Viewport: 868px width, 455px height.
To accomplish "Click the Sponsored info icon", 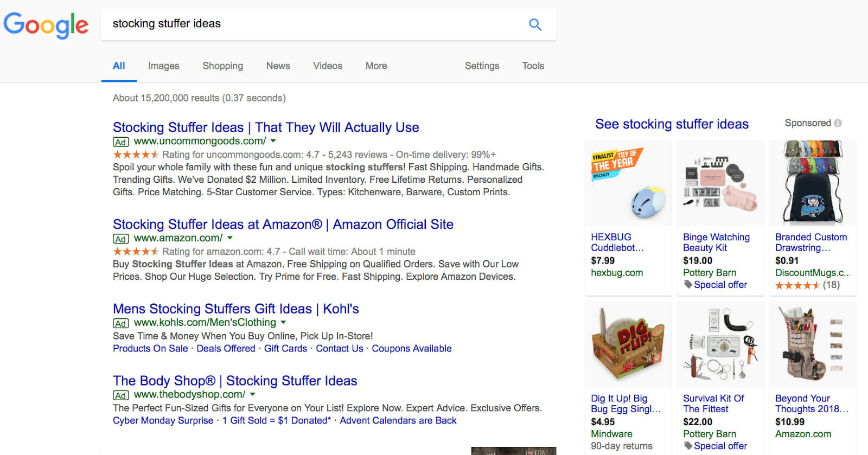I will pyautogui.click(x=838, y=123).
